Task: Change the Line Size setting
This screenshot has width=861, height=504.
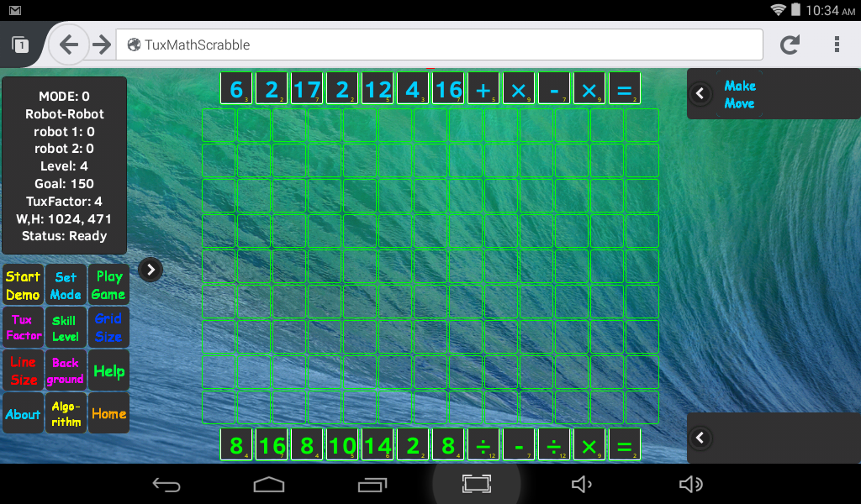Action: click(x=23, y=370)
